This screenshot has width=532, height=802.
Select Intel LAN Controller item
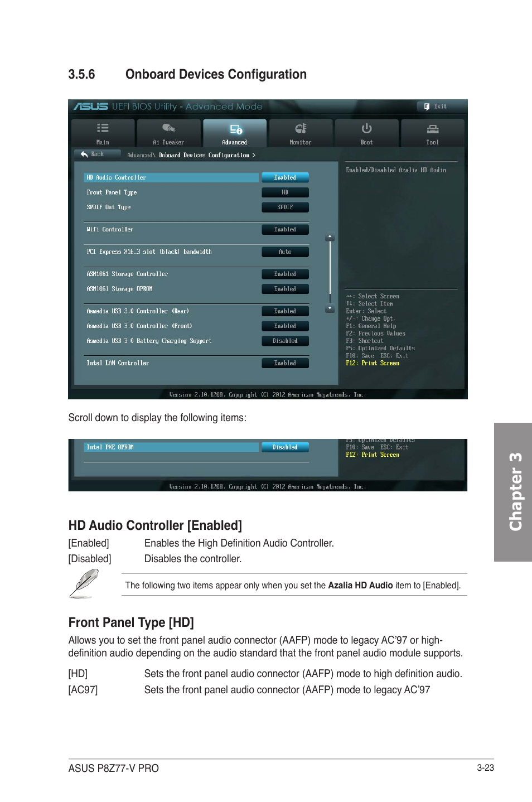click(x=118, y=363)
